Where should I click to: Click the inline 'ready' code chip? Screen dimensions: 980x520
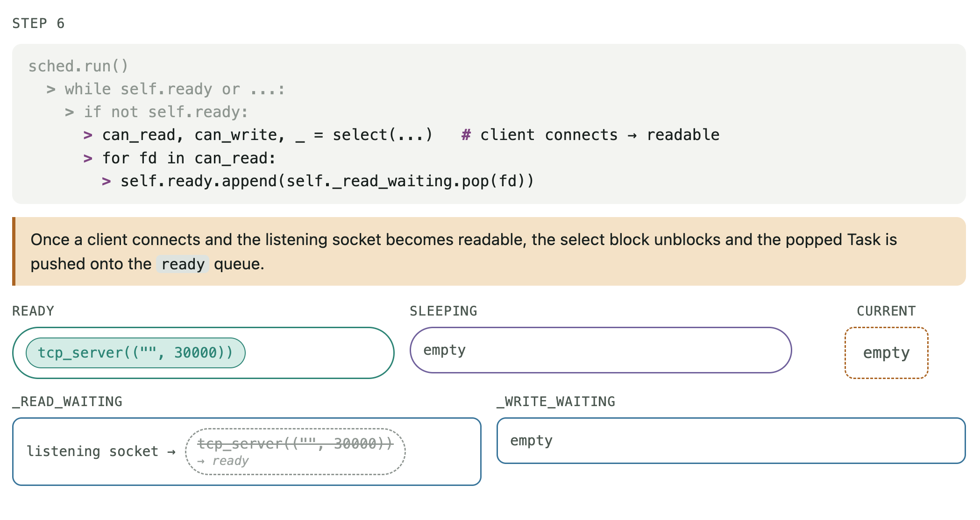(x=183, y=264)
